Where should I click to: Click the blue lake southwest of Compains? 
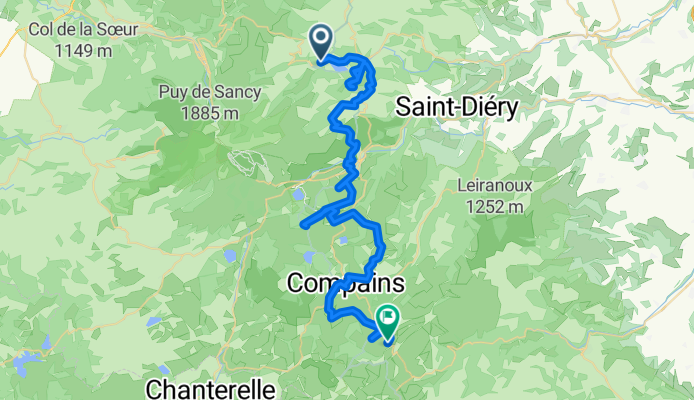[x=230, y=256]
